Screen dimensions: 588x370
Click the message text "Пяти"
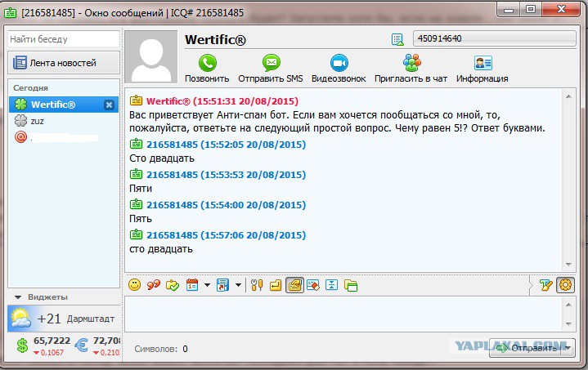141,189
